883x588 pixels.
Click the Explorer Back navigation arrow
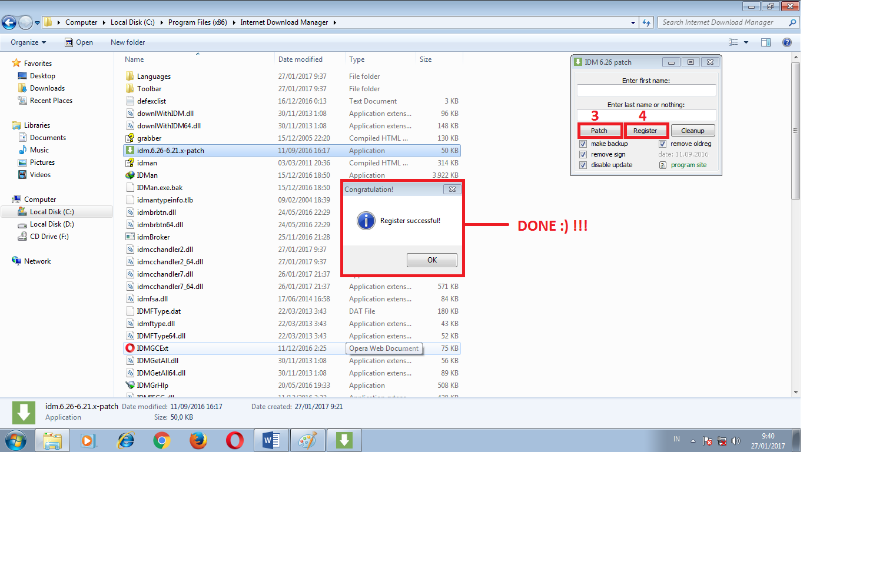(9, 23)
